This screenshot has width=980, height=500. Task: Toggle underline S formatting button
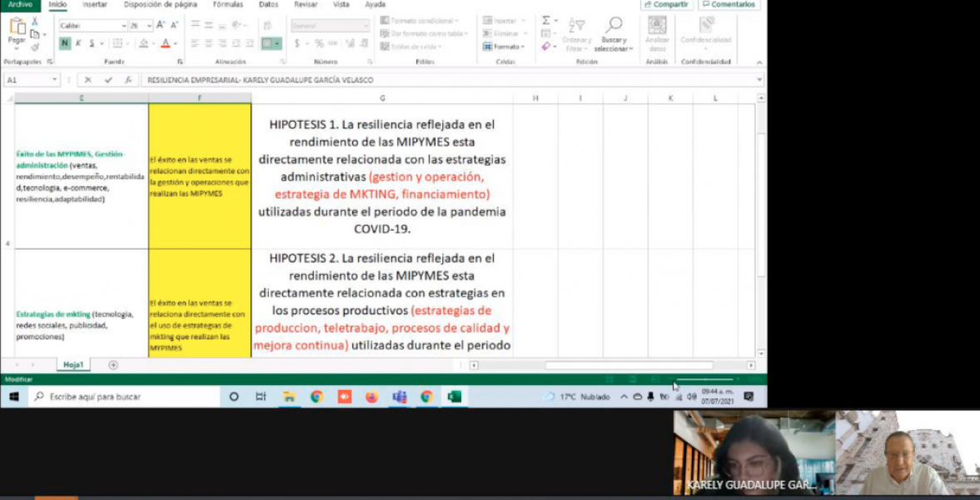point(92,43)
